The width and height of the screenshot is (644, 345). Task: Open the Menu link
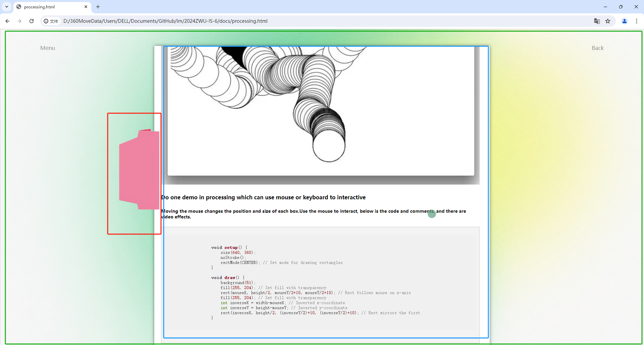(48, 48)
